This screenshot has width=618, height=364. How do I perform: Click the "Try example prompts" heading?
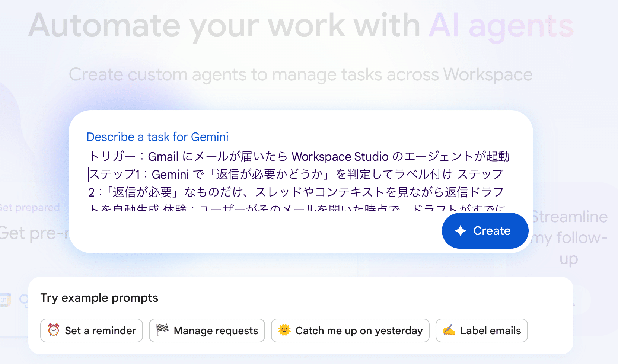tap(99, 298)
